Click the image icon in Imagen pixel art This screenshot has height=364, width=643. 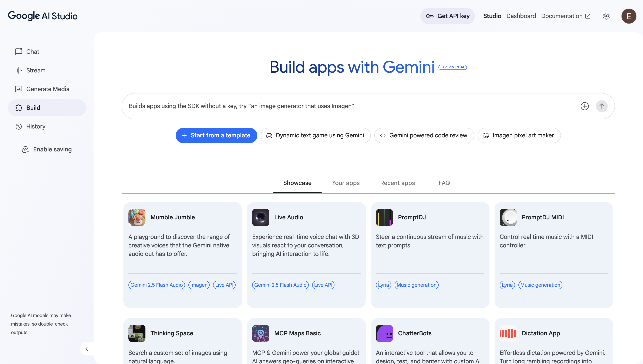[486, 135]
